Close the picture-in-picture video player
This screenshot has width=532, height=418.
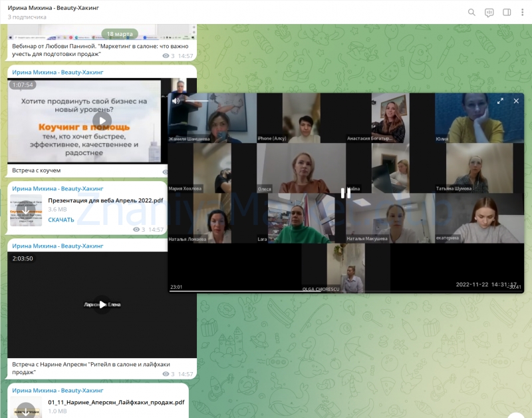(516, 101)
